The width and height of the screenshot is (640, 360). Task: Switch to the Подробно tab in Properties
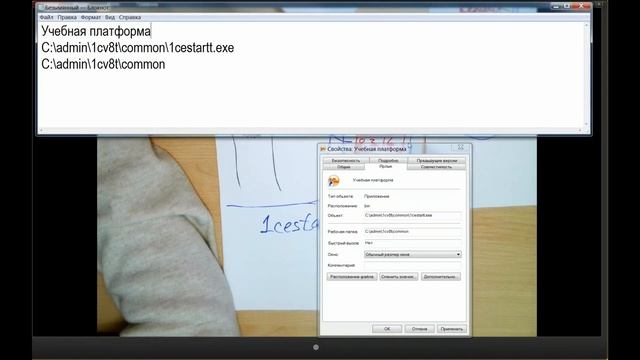(x=388, y=160)
